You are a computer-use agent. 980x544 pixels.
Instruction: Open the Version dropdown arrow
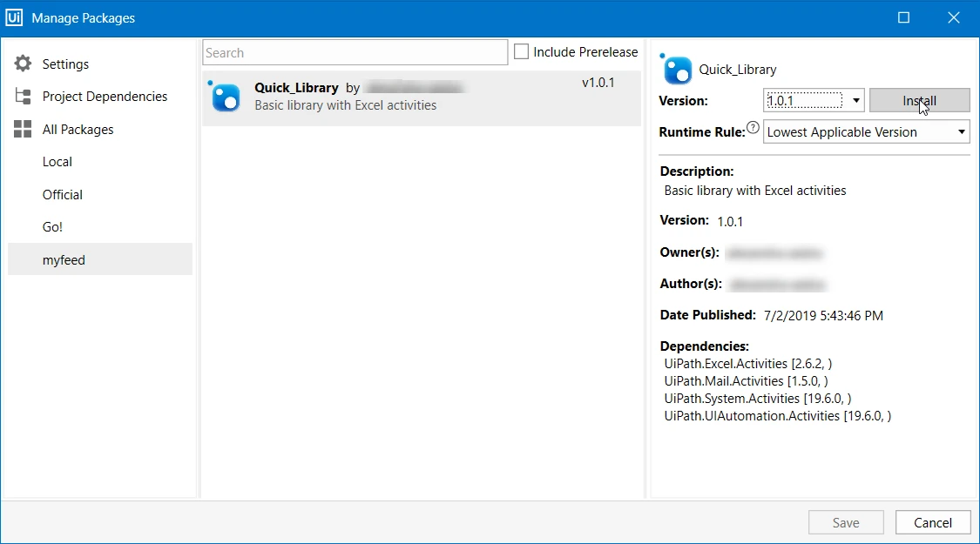coord(855,101)
